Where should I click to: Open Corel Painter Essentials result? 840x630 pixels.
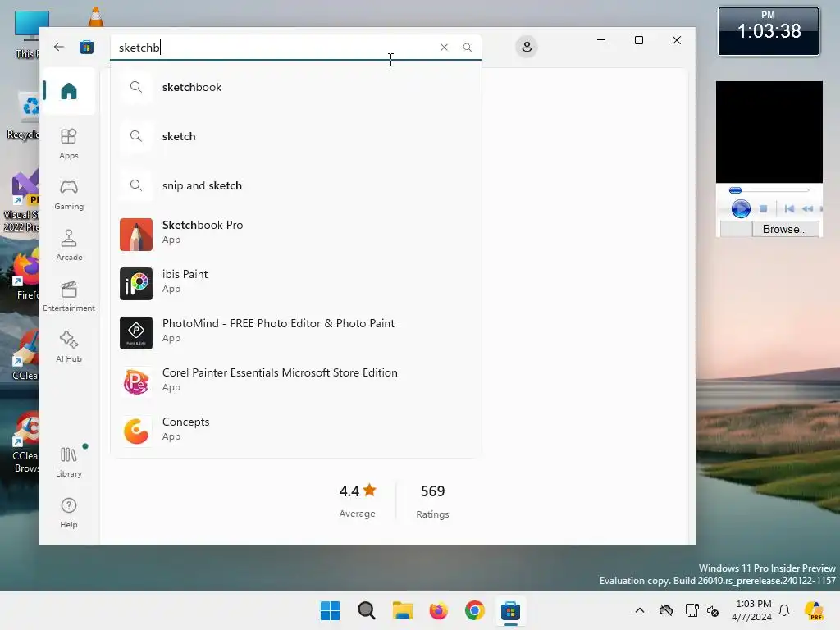click(x=295, y=381)
